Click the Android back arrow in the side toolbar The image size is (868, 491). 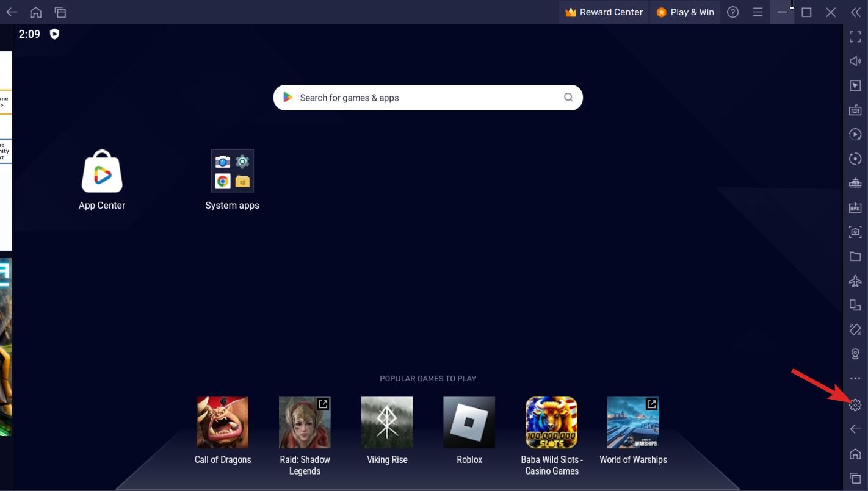pos(855,429)
